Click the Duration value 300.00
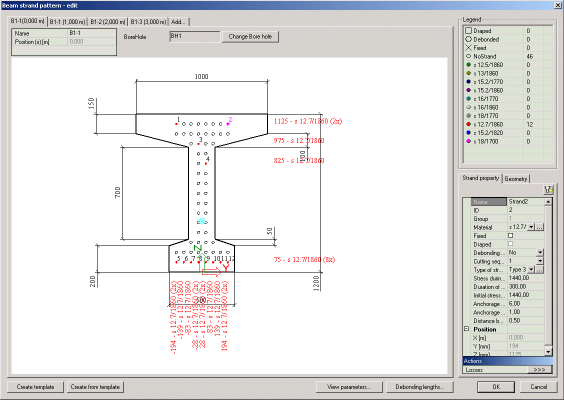Screen dimensions: 564x400 526,287
